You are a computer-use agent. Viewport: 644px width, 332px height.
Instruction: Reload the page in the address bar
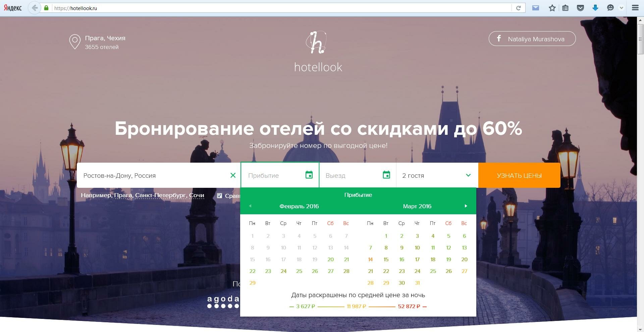[x=518, y=8]
